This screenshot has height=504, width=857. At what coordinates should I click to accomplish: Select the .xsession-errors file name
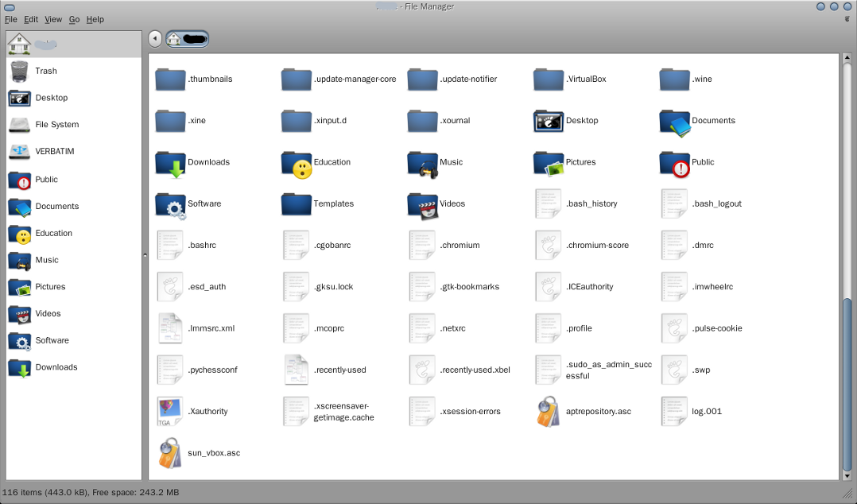[x=470, y=412]
